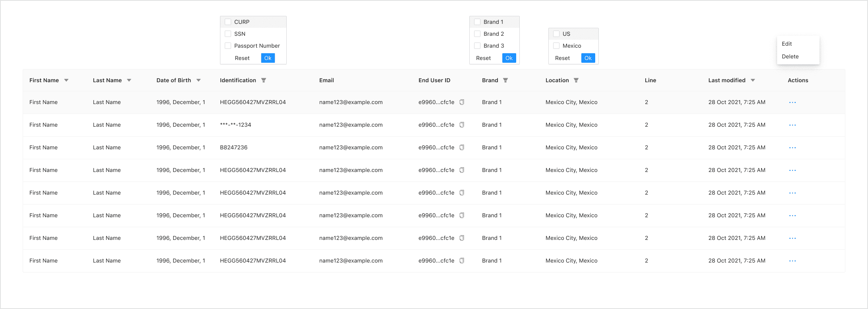Image resolution: width=868 pixels, height=309 pixels.
Task: Check the Passport Number filter checkbox
Action: 228,46
